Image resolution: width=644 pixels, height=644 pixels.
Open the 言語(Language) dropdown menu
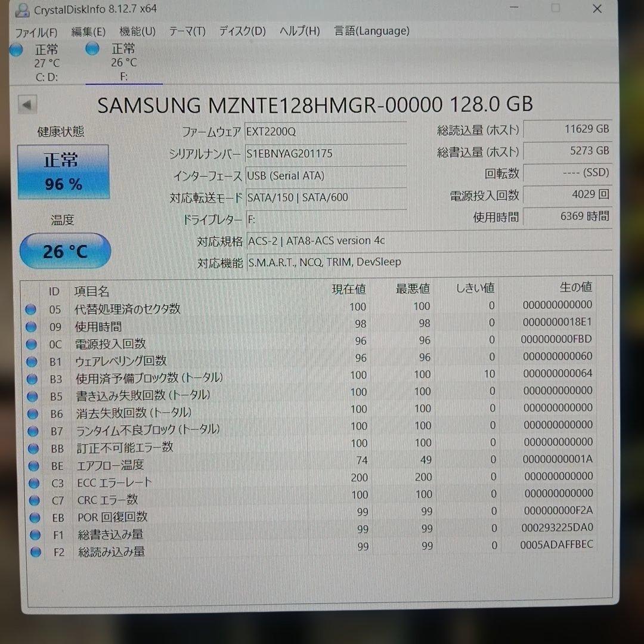(371, 30)
